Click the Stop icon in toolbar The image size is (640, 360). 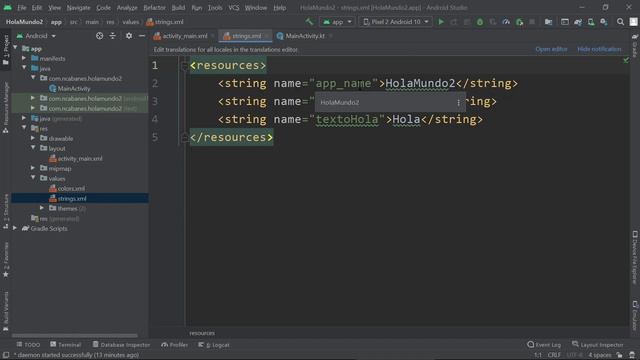532,22
